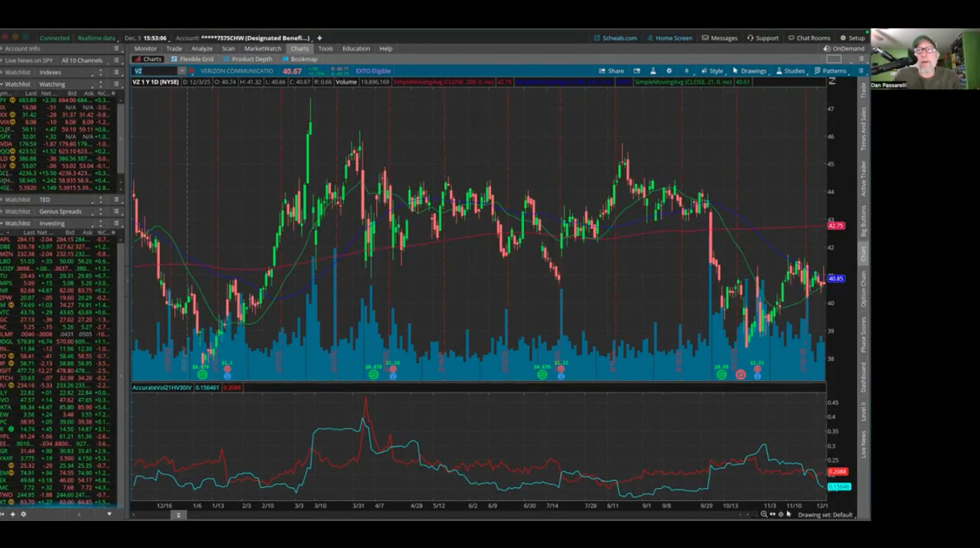Click the zoom magnifier icon below chart
The height and width of the screenshot is (548, 980).
tap(764, 514)
